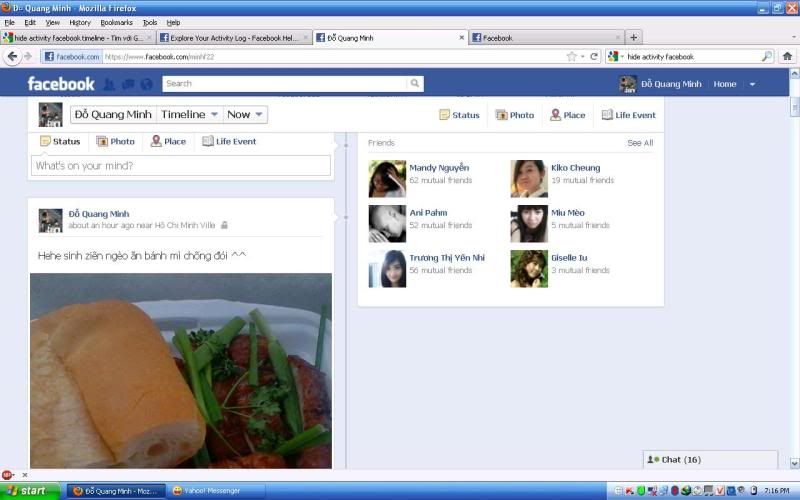Screen dimensions: 800x500
Task: Open Miu Mèo's profile link
Action: tap(568, 212)
